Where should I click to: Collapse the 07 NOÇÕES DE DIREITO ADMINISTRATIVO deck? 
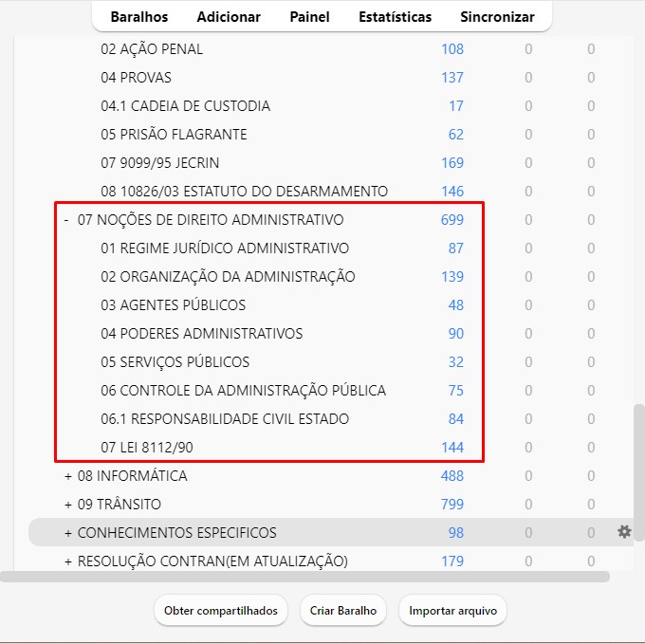[x=66, y=220]
